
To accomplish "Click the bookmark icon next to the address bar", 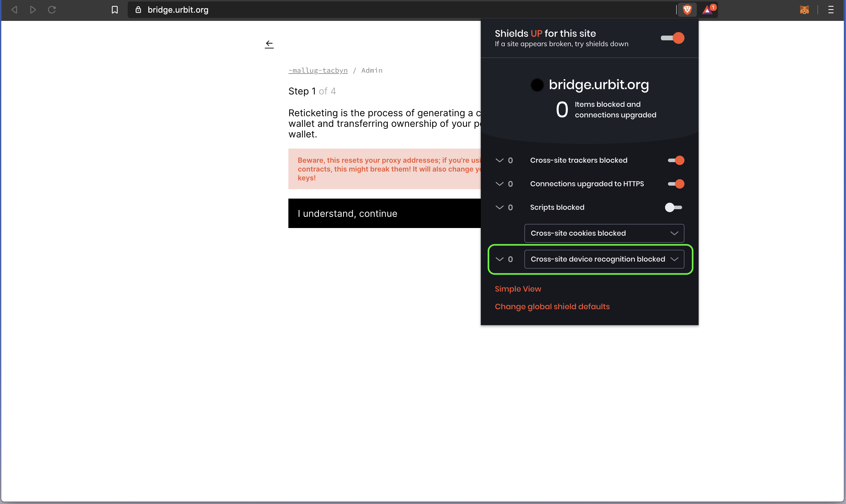I will pos(114,9).
